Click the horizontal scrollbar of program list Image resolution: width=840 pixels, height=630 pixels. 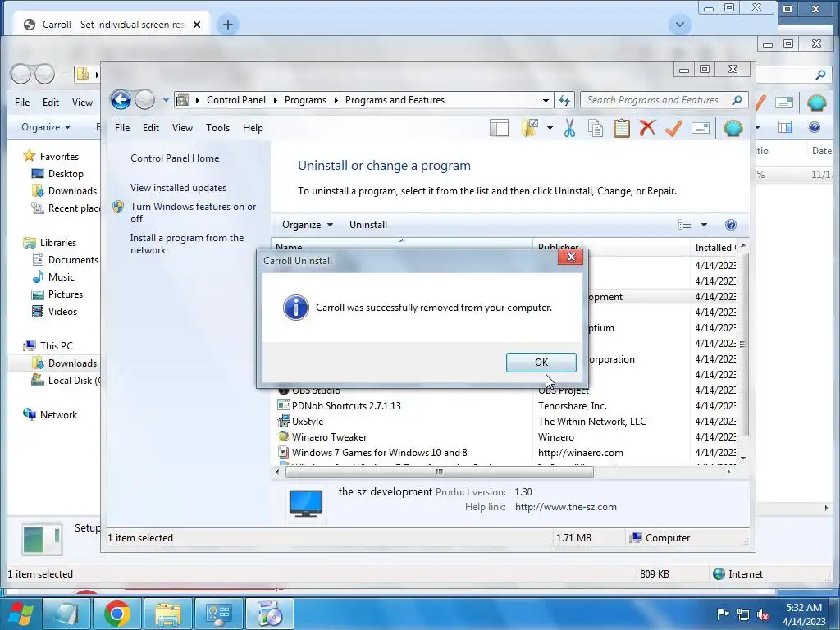[x=440, y=472]
